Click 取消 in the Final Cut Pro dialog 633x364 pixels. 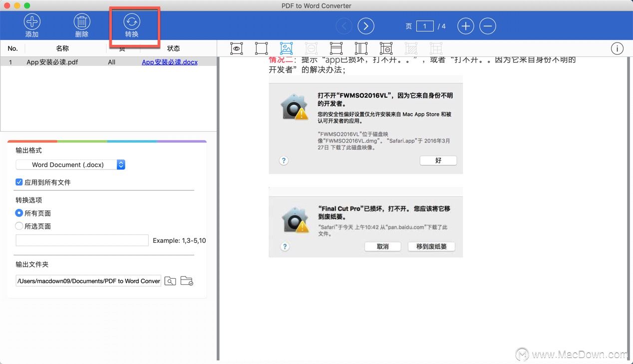[x=383, y=246]
